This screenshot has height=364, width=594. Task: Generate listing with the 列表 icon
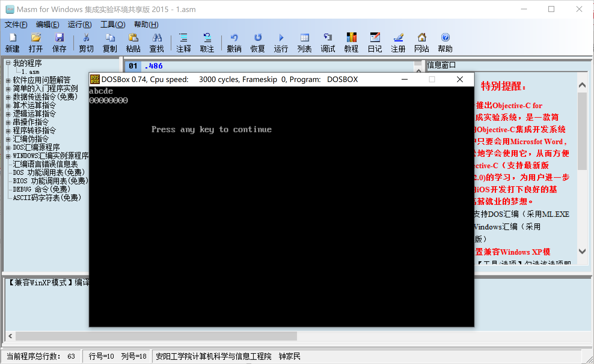tap(304, 42)
